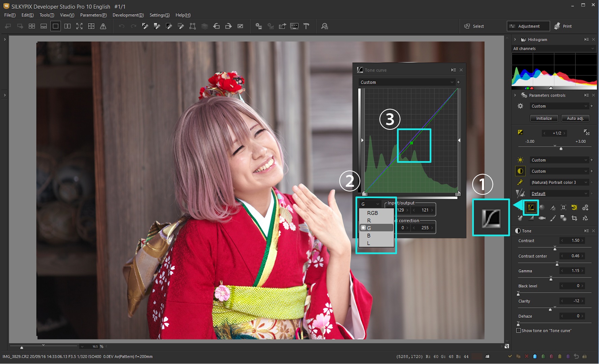
Task: Select the green control point on the curve
Action: [x=411, y=143]
